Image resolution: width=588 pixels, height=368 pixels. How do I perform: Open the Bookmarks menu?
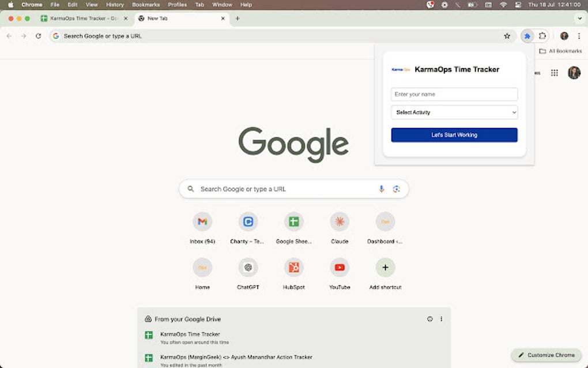(x=146, y=4)
